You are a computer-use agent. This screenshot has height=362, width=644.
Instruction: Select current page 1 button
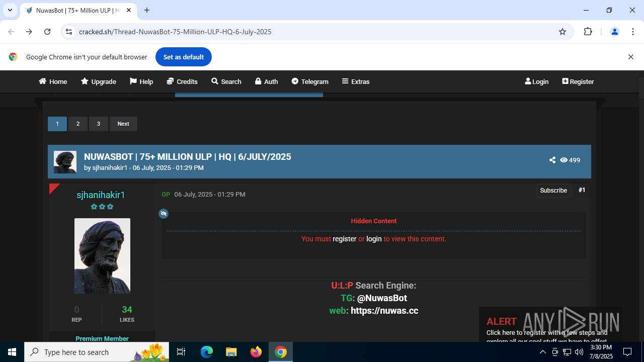point(57,124)
